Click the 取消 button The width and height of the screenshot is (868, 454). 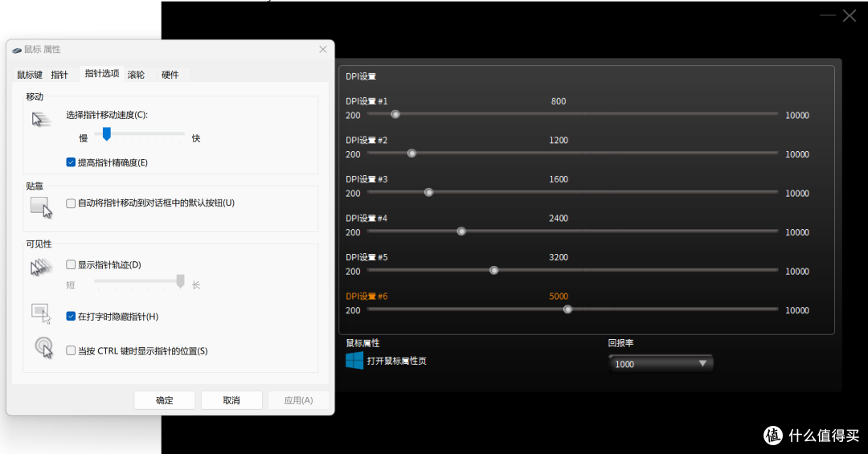(x=231, y=399)
